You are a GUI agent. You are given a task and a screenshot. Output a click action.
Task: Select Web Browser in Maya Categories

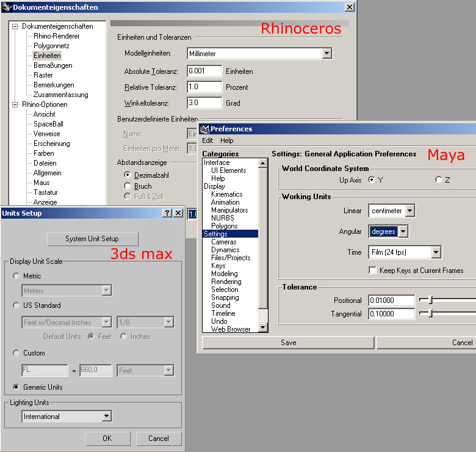coord(231,329)
